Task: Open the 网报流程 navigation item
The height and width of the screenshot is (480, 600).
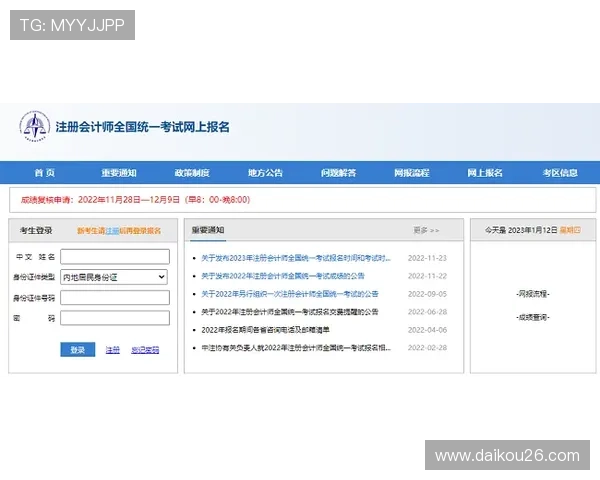Action: 412,173
